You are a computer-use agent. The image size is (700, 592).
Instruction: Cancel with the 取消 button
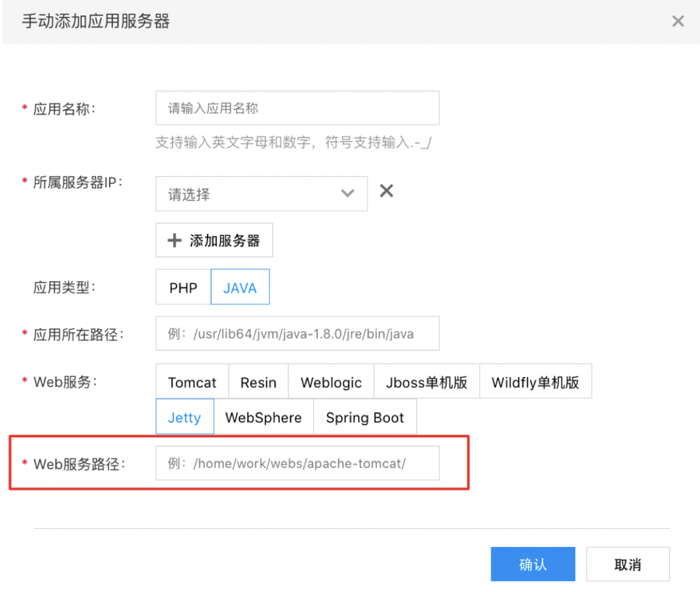pyautogui.click(x=628, y=564)
